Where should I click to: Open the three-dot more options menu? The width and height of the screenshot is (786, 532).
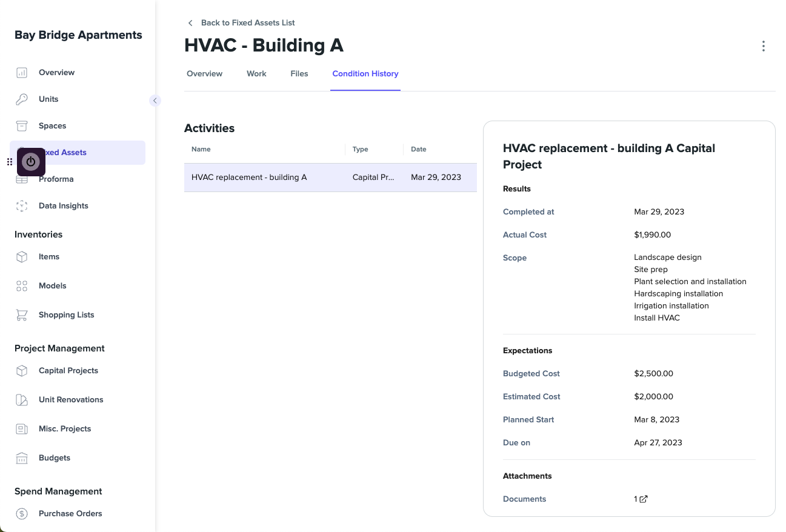[763, 46]
